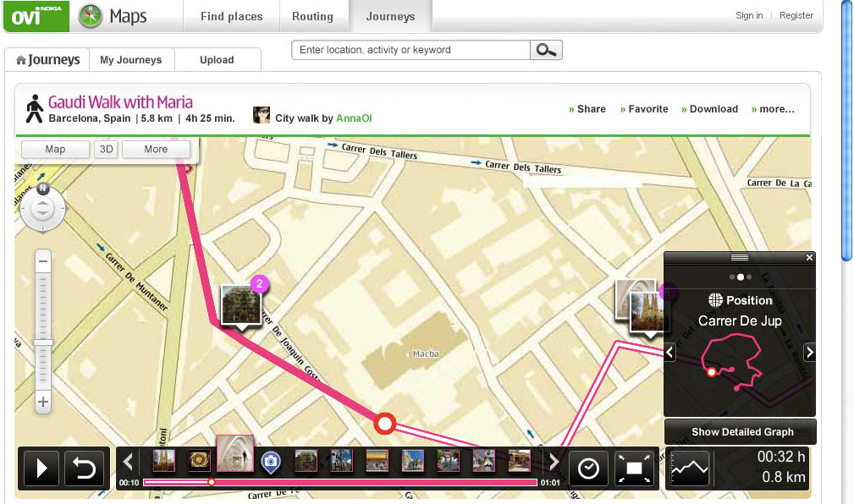
Task: Click the search magnifier icon
Action: pos(546,51)
